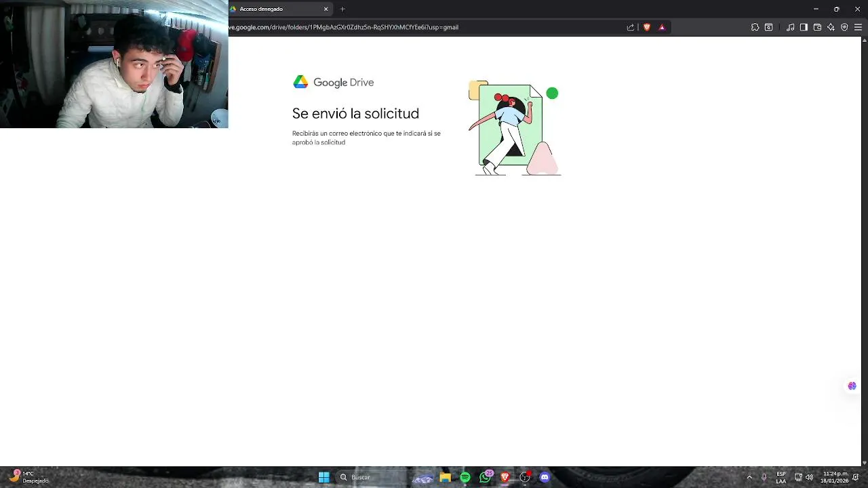
Task: Open the Leo AI sparkle icon
Action: pyautogui.click(x=831, y=27)
